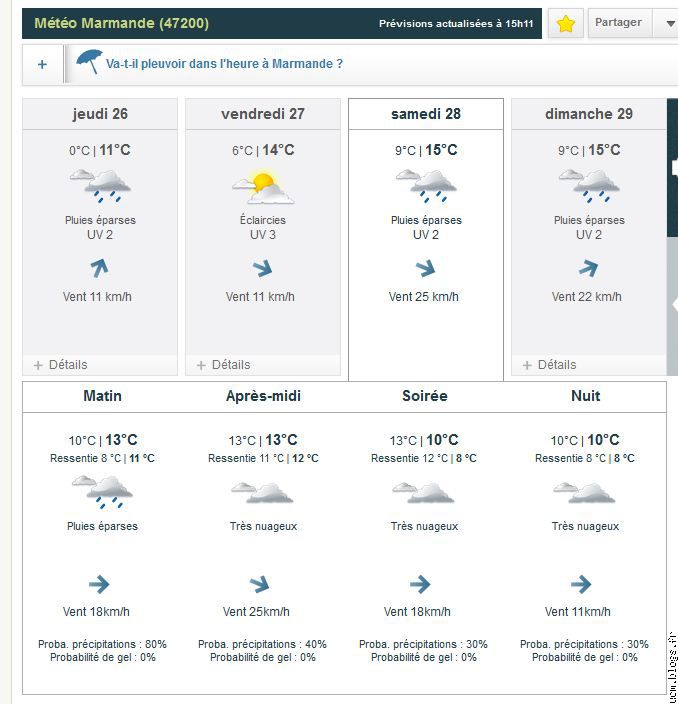This screenshot has height=704, width=678.
Task: Click the Partager button
Action: 618,23
